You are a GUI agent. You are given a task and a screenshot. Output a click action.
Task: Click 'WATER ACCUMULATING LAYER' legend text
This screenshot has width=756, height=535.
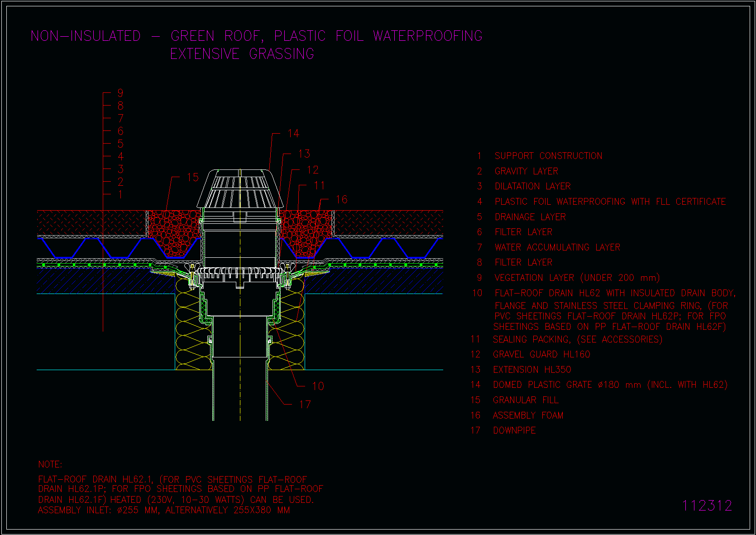pos(557,247)
